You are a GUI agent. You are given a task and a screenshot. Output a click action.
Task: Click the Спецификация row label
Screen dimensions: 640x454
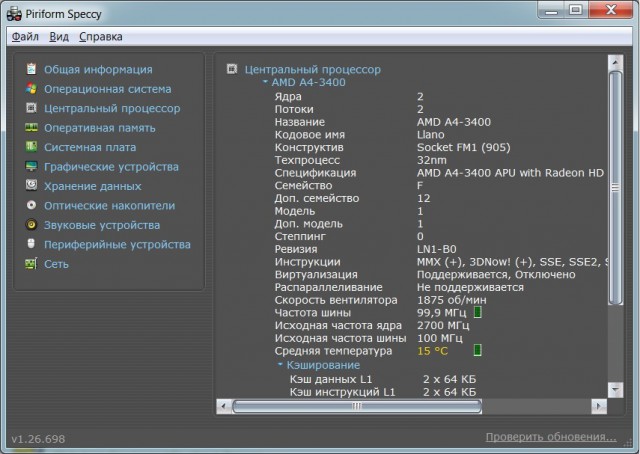[x=315, y=173]
